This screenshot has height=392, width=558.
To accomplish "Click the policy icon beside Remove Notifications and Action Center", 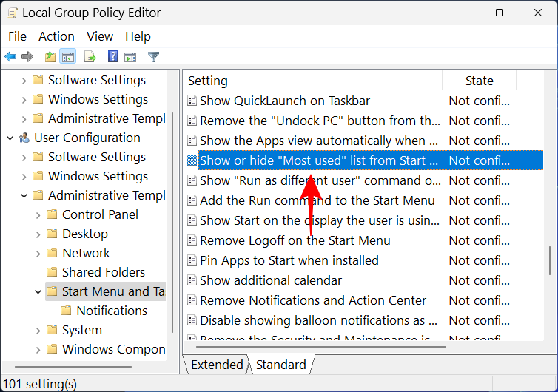I will tap(192, 300).
